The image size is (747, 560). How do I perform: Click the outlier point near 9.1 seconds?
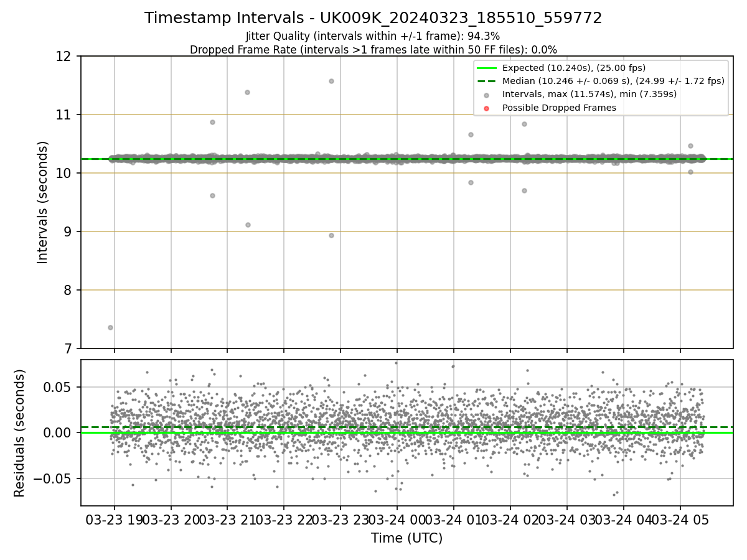coord(248,225)
